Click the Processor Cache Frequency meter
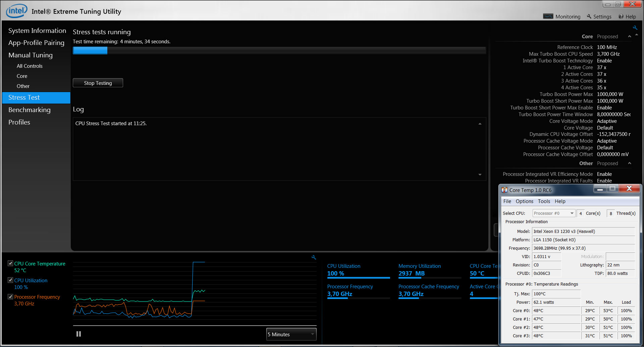Image resolution: width=644 pixels, height=347 pixels. click(x=430, y=291)
